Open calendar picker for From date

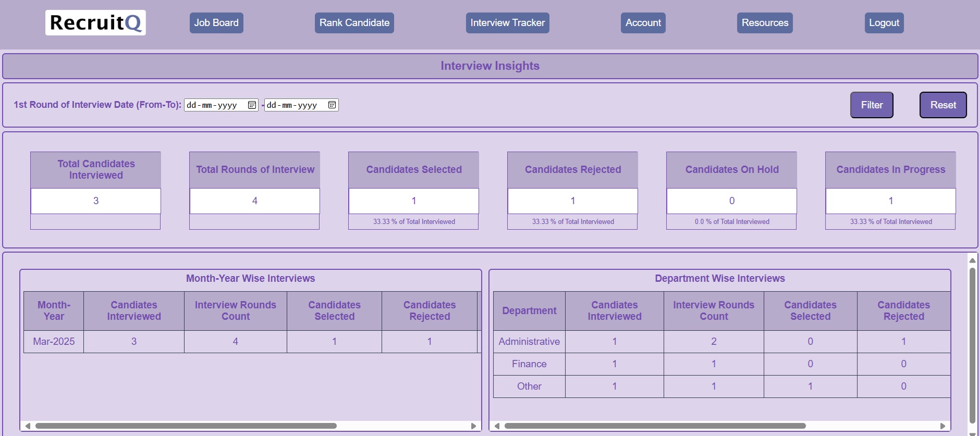tap(252, 105)
